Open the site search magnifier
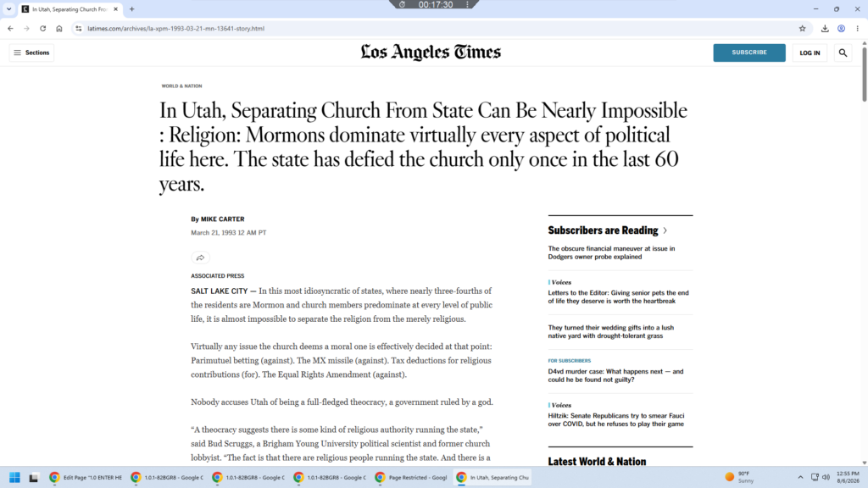Screen dimensions: 868x488 (843, 53)
